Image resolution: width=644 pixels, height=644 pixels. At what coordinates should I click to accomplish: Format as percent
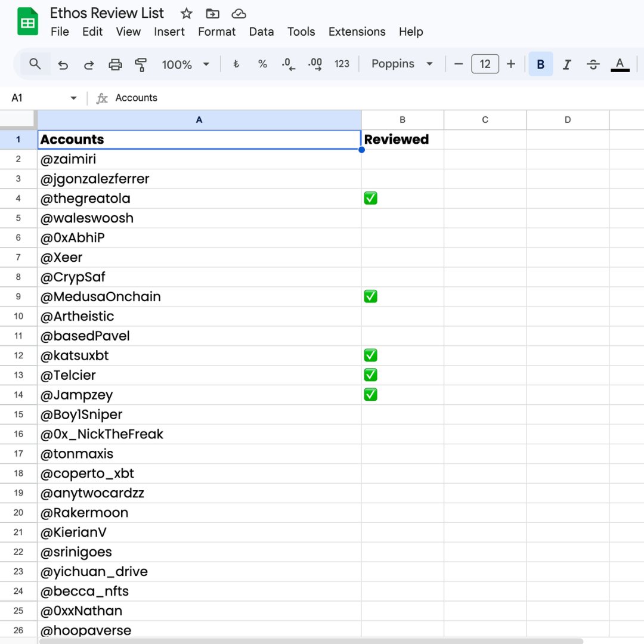[x=262, y=64]
